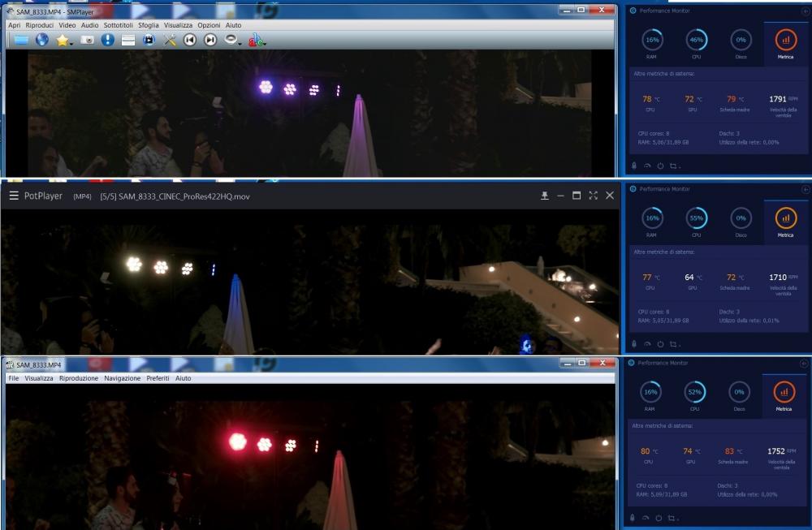Click the back arrow in top Performance Monitor
Viewport: 812px width, 530px height.
tap(804, 11)
